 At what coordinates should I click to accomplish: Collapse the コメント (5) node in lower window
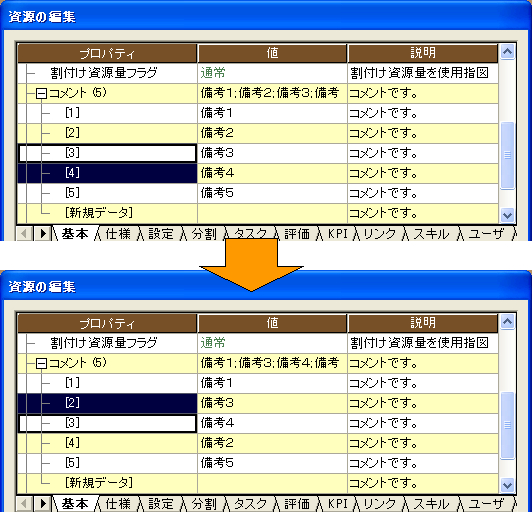pos(41,363)
